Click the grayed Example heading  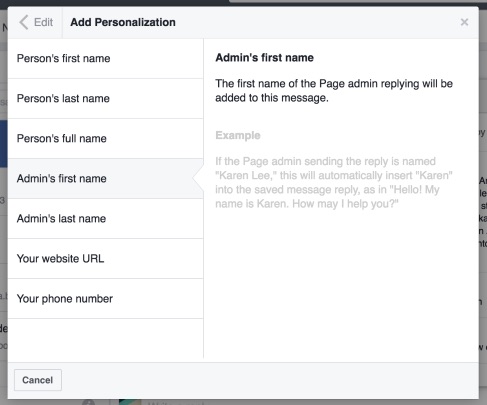pos(238,135)
